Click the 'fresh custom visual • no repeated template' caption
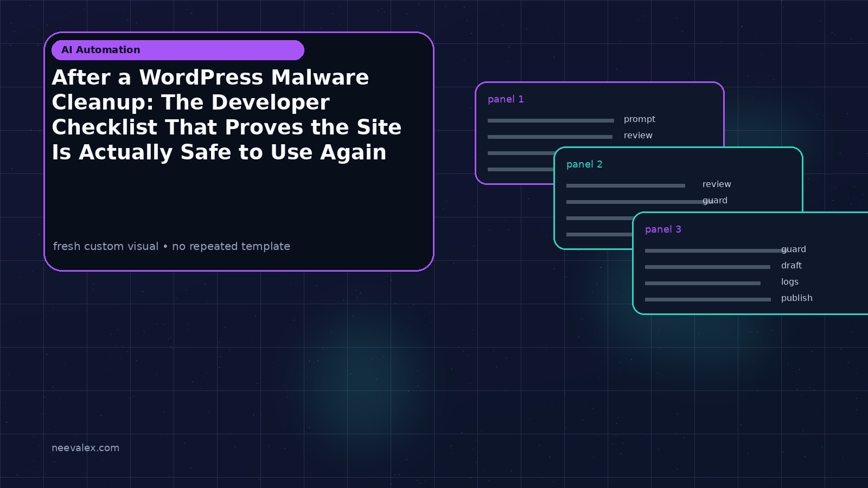The image size is (868, 488). (171, 246)
